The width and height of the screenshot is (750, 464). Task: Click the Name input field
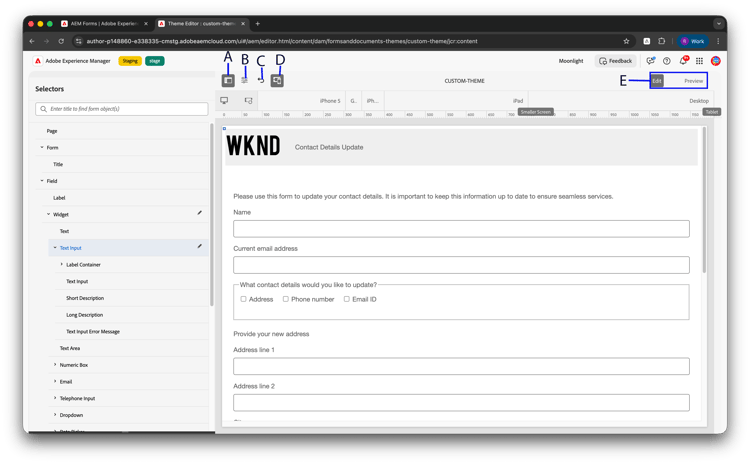click(x=461, y=229)
